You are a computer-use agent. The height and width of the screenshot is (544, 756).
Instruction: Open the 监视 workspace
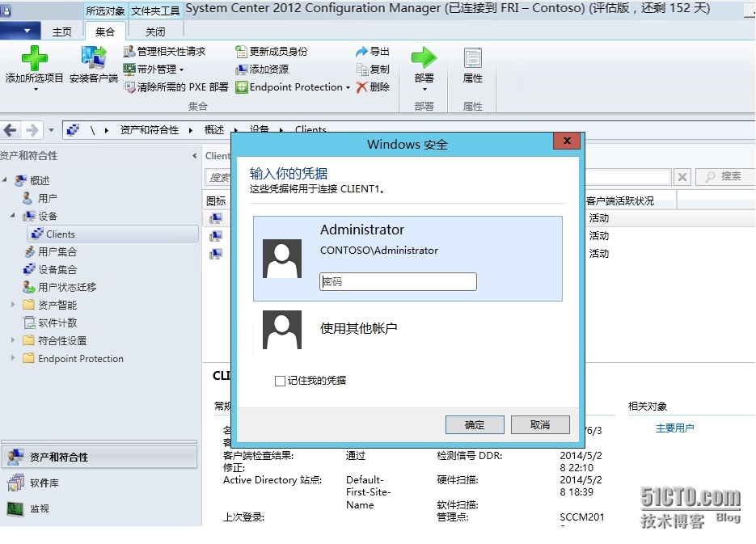tap(39, 508)
